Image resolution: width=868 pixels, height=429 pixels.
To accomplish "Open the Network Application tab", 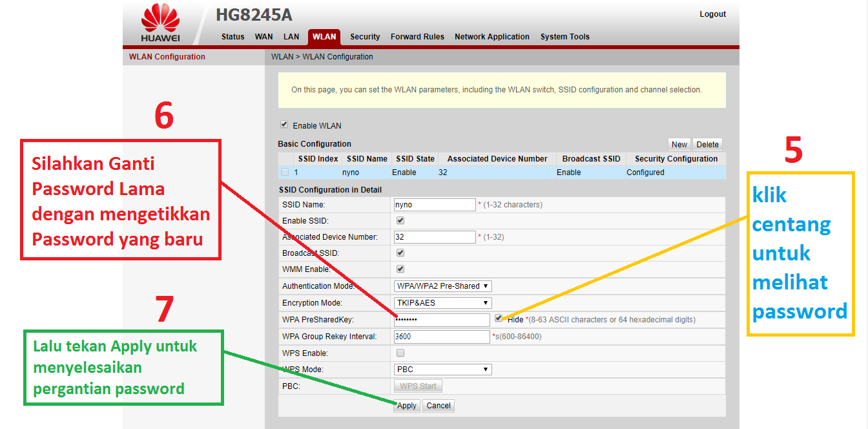I will [492, 37].
